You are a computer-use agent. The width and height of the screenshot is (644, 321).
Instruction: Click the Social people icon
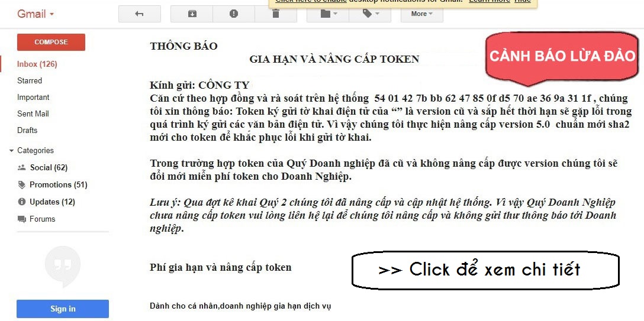tap(22, 168)
